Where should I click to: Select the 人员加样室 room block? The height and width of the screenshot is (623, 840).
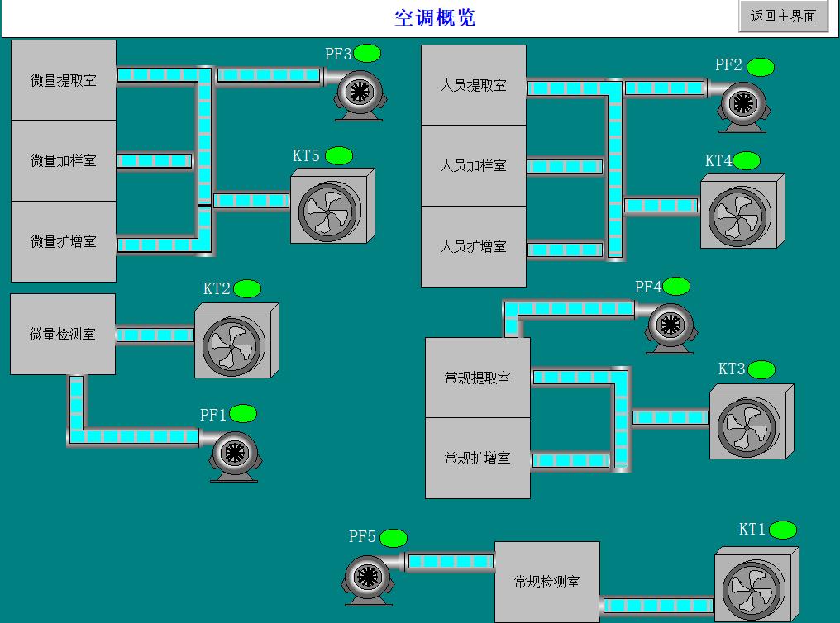473,165
